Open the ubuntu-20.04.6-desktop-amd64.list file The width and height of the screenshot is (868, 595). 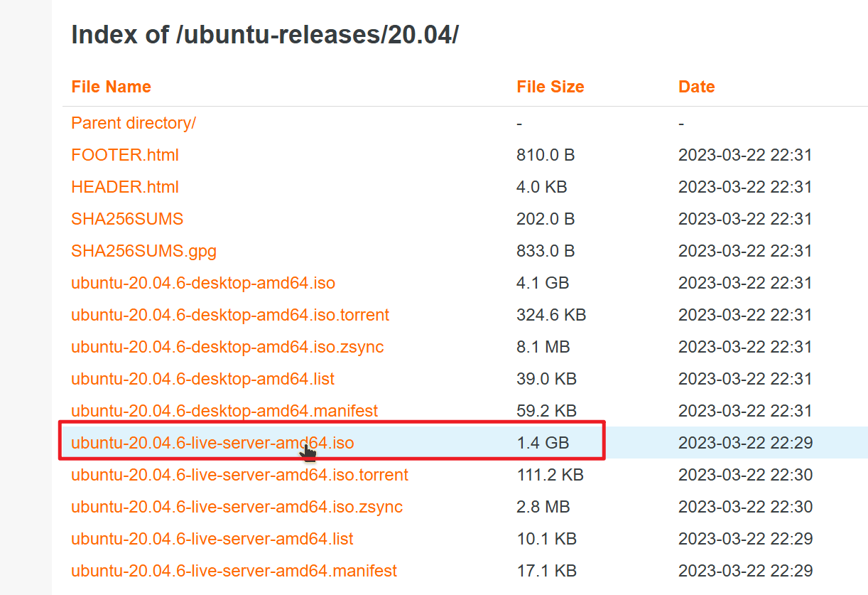point(202,379)
